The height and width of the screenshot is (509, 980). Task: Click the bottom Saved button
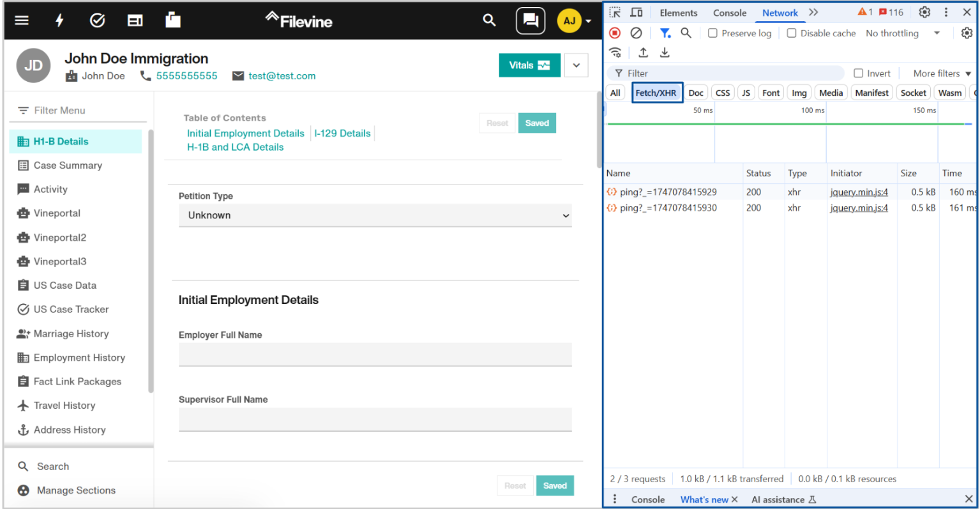point(555,486)
